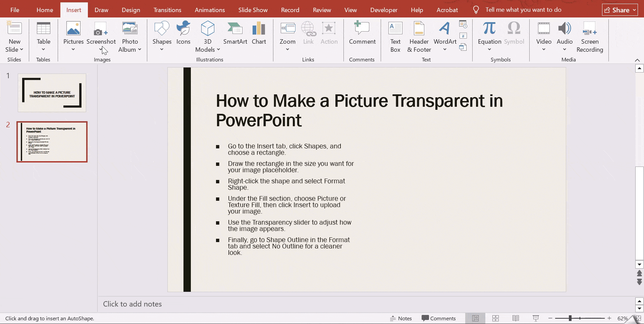Expand the Video dropdown options

(544, 50)
